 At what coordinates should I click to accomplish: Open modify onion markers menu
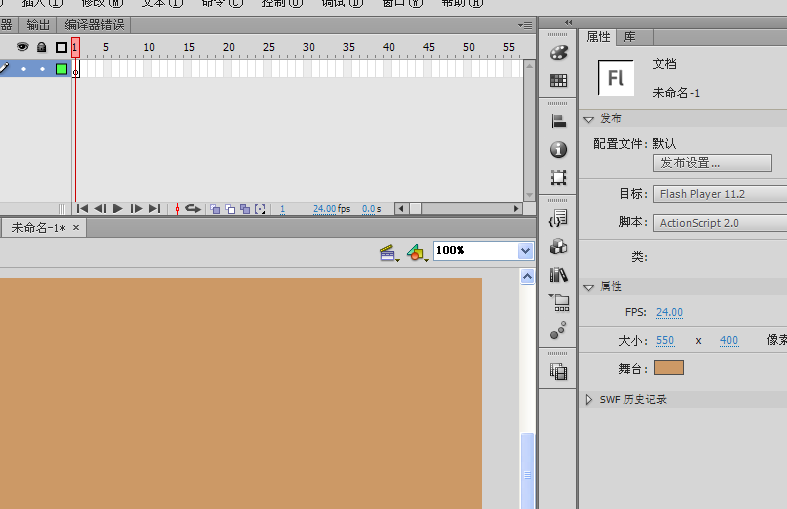(x=260, y=209)
